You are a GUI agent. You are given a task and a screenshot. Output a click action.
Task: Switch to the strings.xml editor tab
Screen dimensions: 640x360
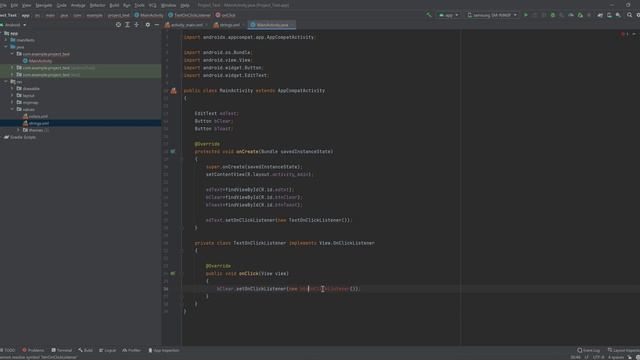[x=228, y=25]
